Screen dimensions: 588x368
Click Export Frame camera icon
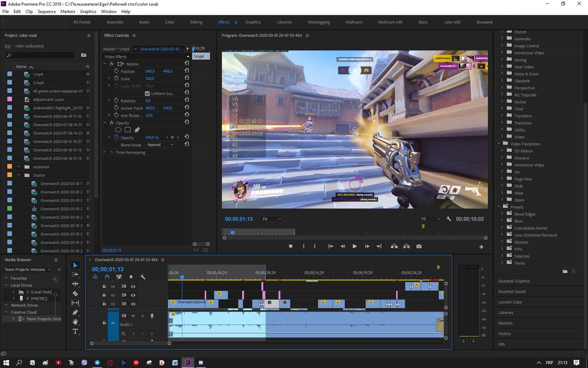click(x=418, y=246)
